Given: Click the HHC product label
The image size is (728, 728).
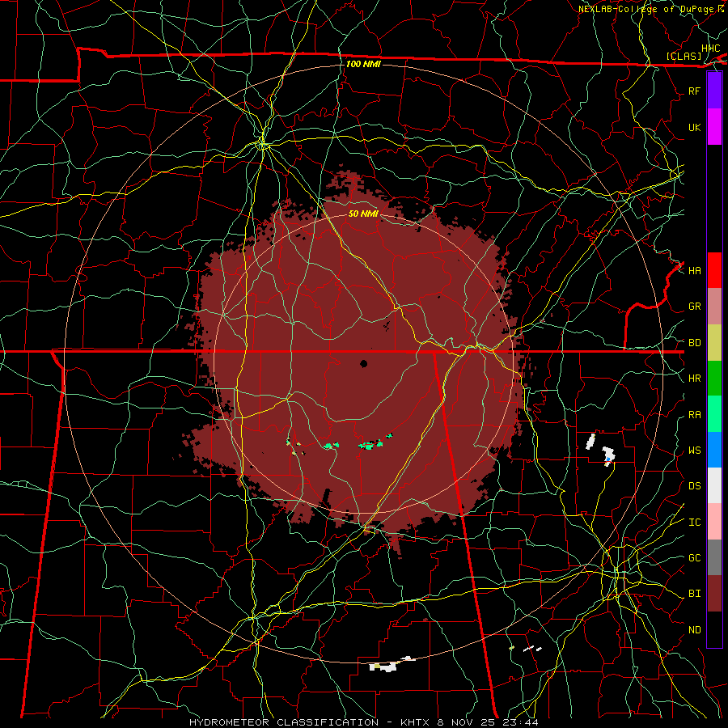Looking at the screenshot, I should [710, 49].
